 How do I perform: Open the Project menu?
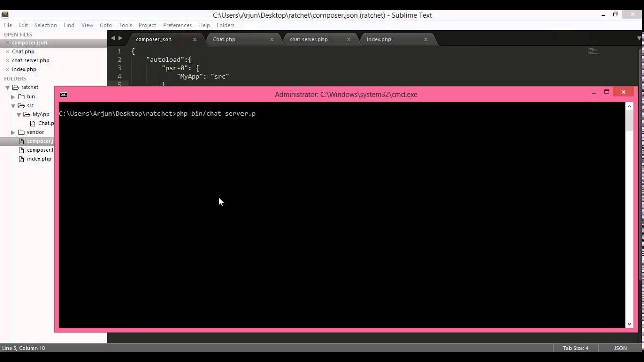coord(147,25)
